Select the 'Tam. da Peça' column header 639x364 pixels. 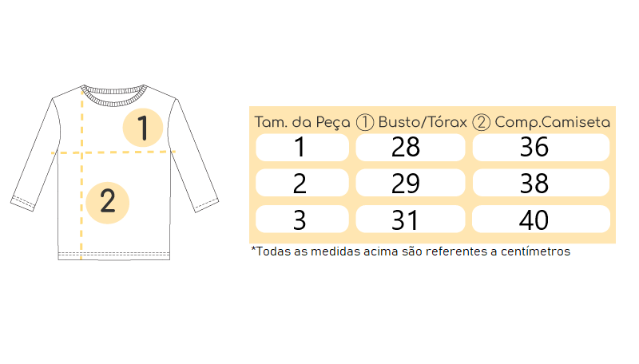303,122
